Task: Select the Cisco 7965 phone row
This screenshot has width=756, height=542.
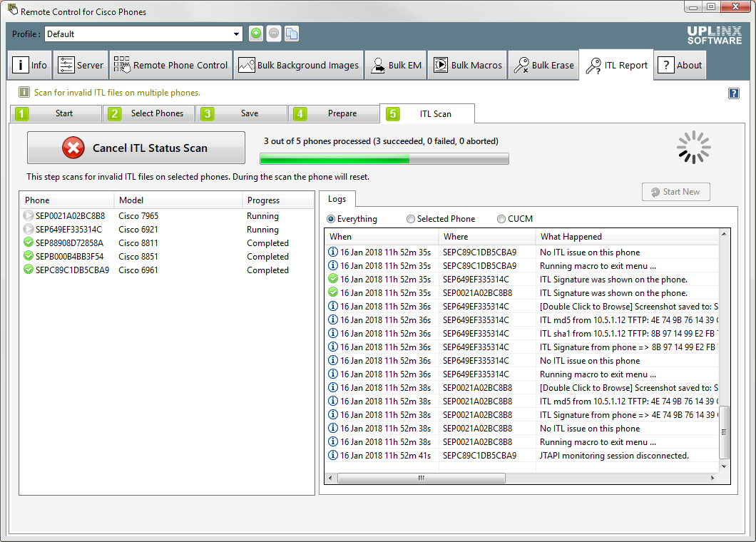Action: 166,215
